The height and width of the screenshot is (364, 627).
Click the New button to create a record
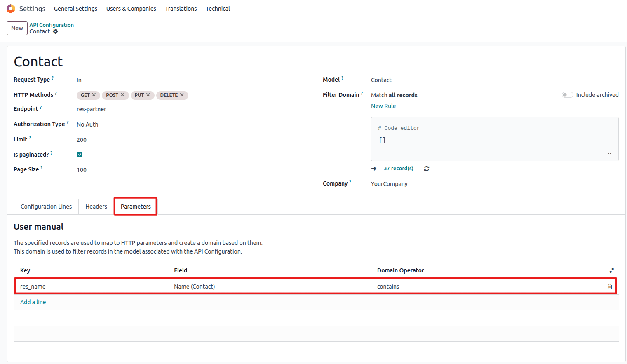(17, 28)
